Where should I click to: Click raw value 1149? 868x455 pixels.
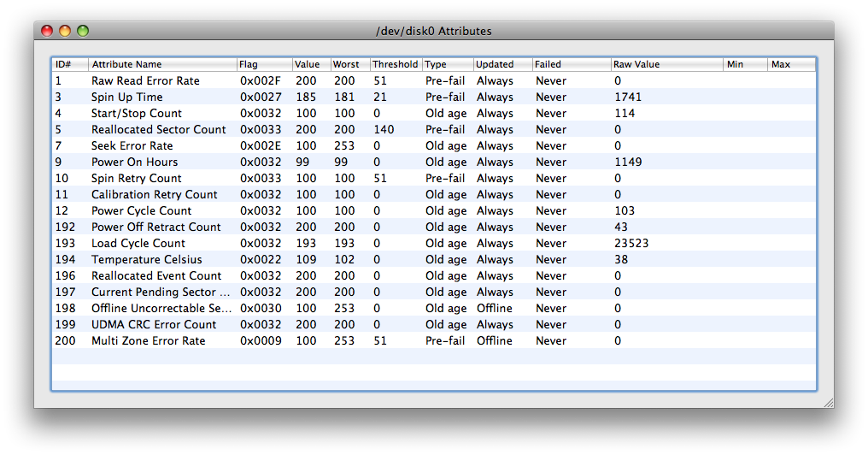tap(628, 162)
